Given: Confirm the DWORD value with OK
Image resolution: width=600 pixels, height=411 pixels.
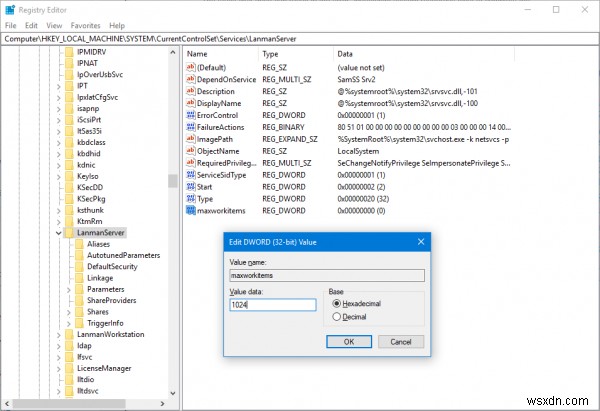Looking at the screenshot, I should click(349, 342).
